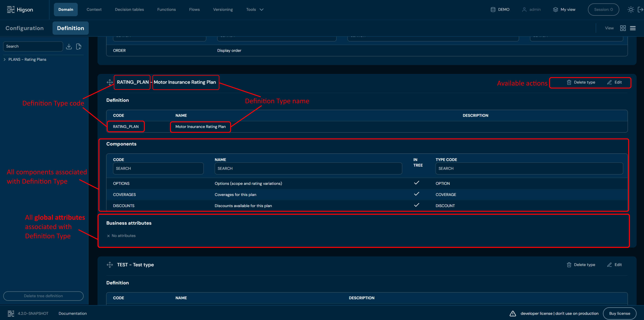This screenshot has width=644, height=320.
Task: Switch to the Configuration tab
Action: point(25,28)
